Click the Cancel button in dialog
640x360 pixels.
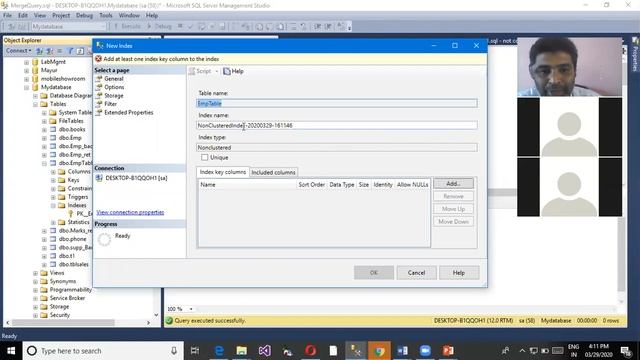(x=416, y=273)
